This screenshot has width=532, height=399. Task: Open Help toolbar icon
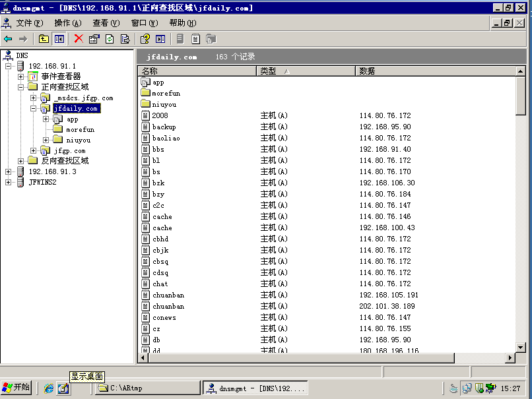click(145, 39)
